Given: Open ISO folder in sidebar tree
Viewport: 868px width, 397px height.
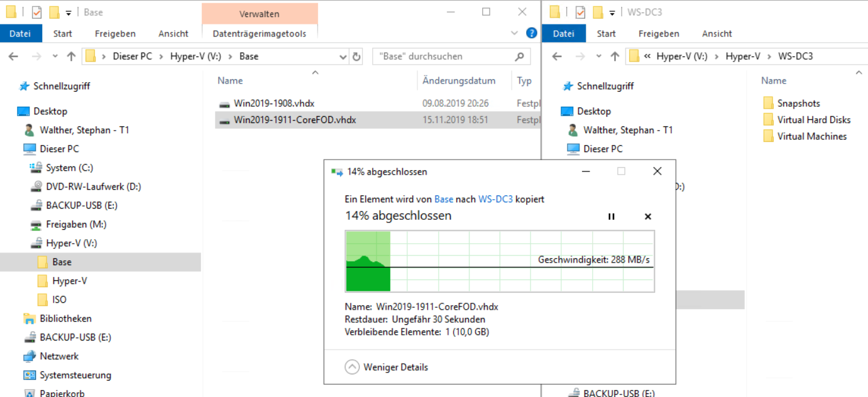Looking at the screenshot, I should point(59,300).
